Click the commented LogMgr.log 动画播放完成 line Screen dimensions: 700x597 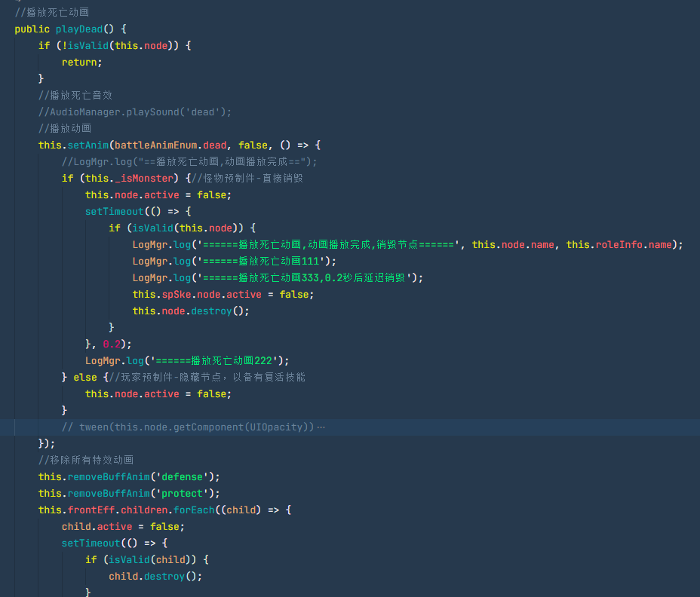[189, 161]
